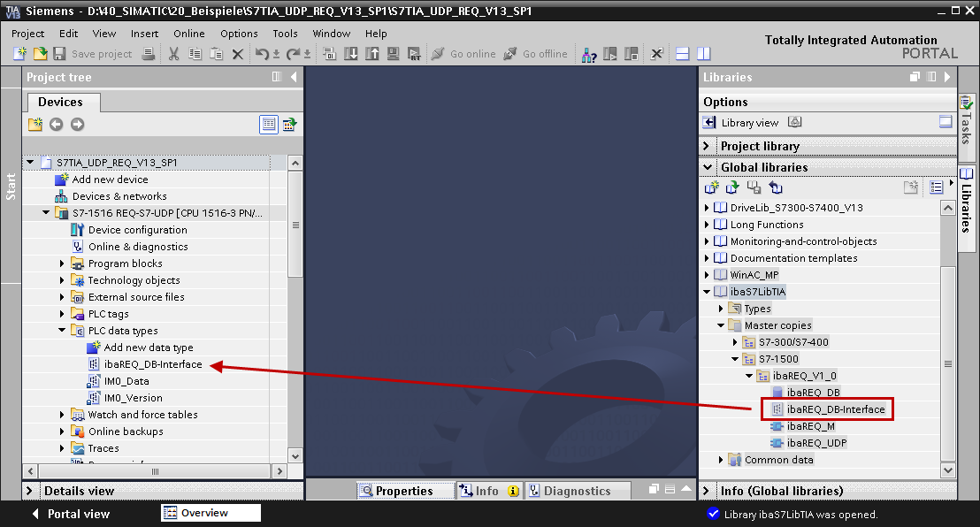Image resolution: width=980 pixels, height=527 pixels.
Task: Split editor space horizontally
Action: pos(683,54)
